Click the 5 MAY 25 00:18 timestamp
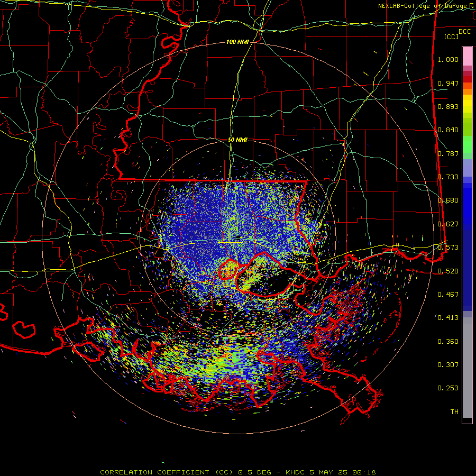Screen dimensions: 476x476 pos(342,472)
